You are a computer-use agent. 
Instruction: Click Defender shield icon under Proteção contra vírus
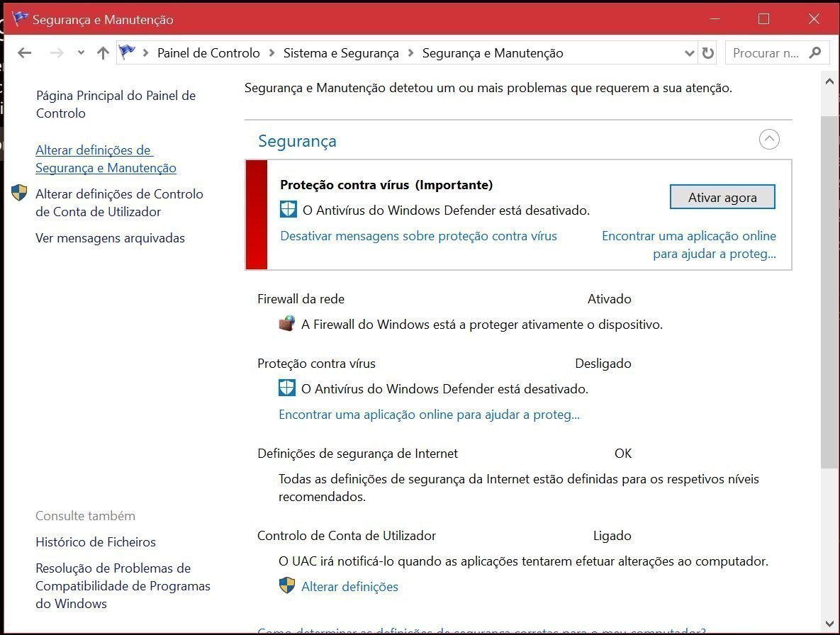click(x=286, y=388)
